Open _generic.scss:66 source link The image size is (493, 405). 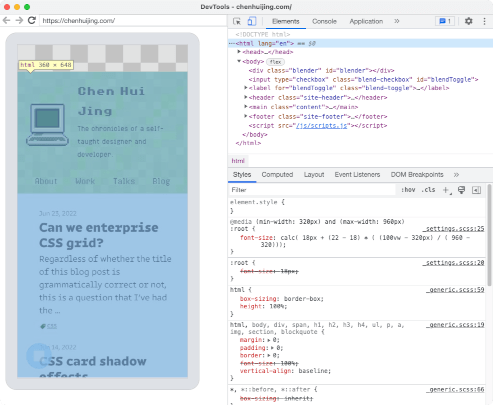pyautogui.click(x=455, y=389)
